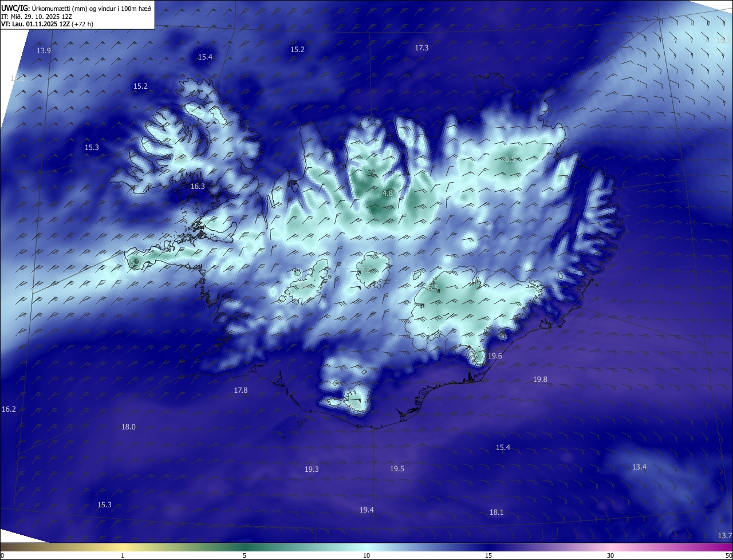Screen dimensions: 733x560
Task: Click the '6.5' value on Vatnajökull's western edge
Action: click(432, 287)
